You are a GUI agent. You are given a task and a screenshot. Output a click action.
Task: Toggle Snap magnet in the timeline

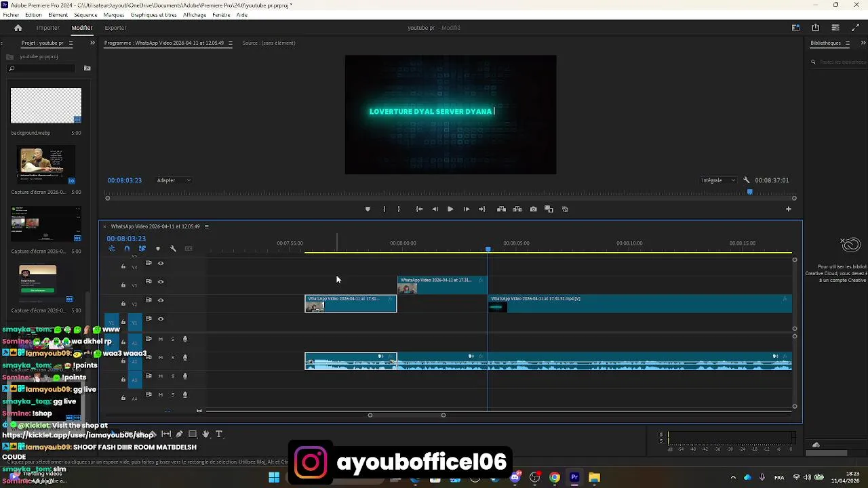[127, 249]
